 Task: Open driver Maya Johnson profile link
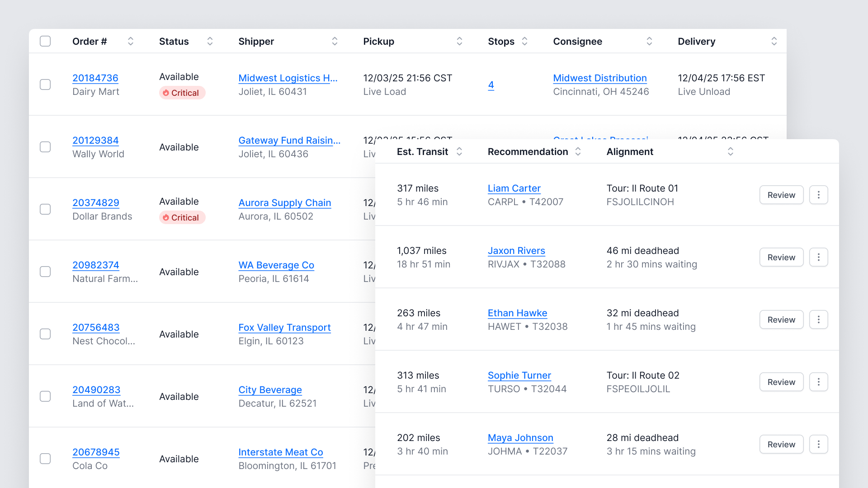tap(520, 437)
